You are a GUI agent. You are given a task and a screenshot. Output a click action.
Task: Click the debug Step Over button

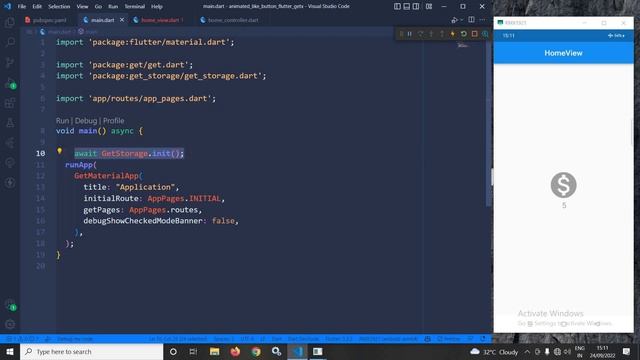tap(420, 34)
